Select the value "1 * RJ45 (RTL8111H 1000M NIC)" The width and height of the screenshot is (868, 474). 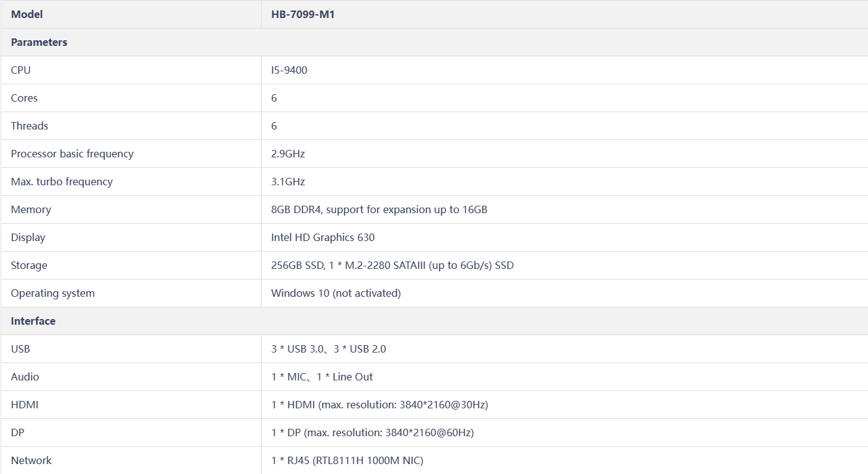pos(347,460)
